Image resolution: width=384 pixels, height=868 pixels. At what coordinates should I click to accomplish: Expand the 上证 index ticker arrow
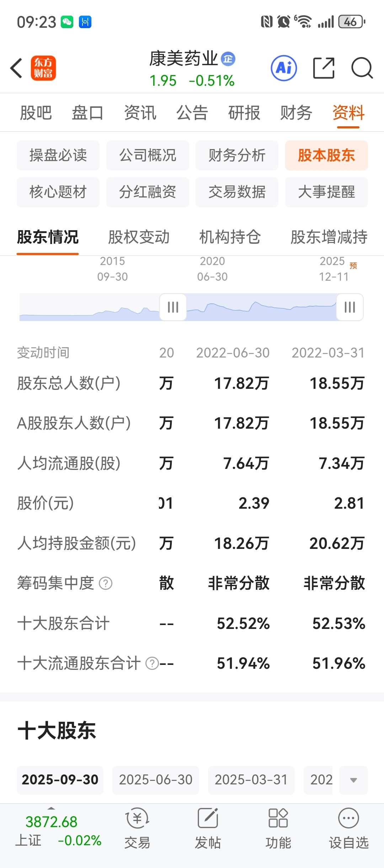51,809
